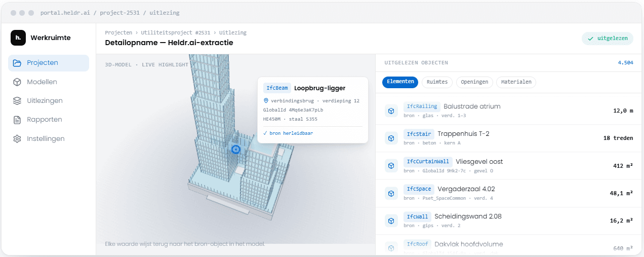
Task: Click the IfcStair type tag
Action: (x=418, y=134)
